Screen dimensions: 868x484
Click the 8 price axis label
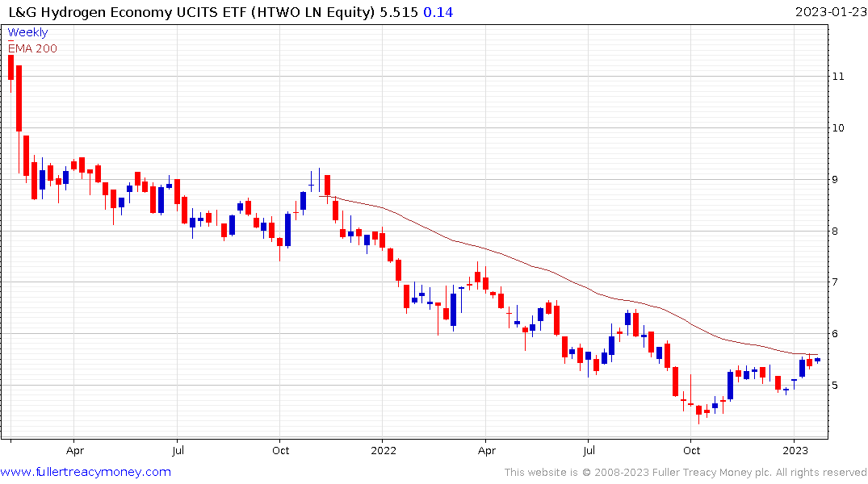(x=836, y=232)
